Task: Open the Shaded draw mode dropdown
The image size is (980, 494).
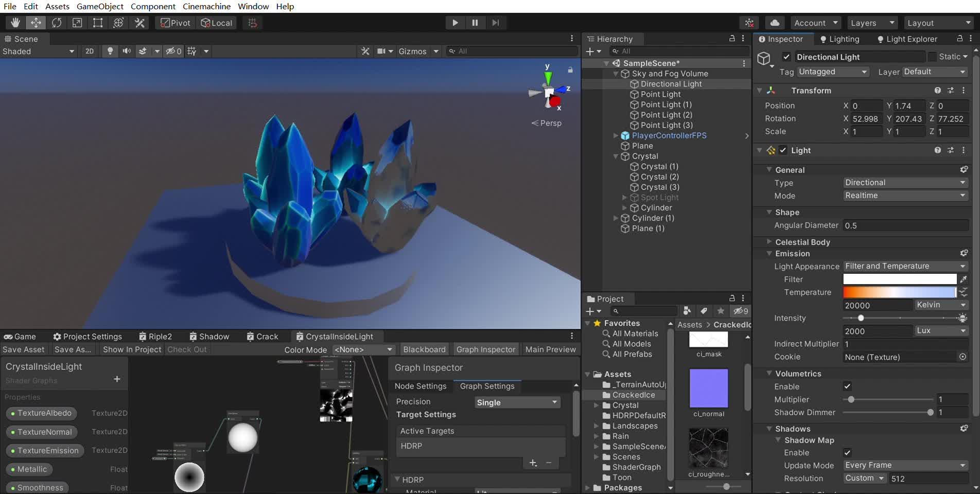Action: [39, 51]
